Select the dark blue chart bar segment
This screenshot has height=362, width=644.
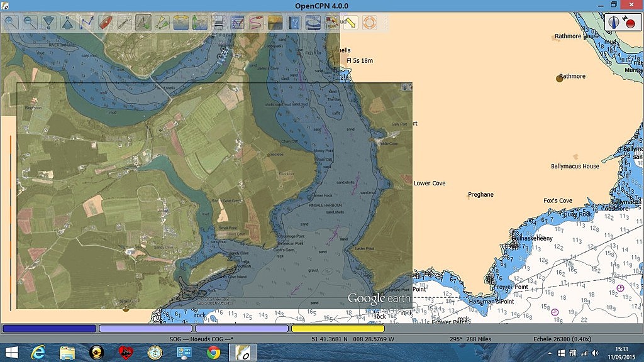click(x=49, y=328)
